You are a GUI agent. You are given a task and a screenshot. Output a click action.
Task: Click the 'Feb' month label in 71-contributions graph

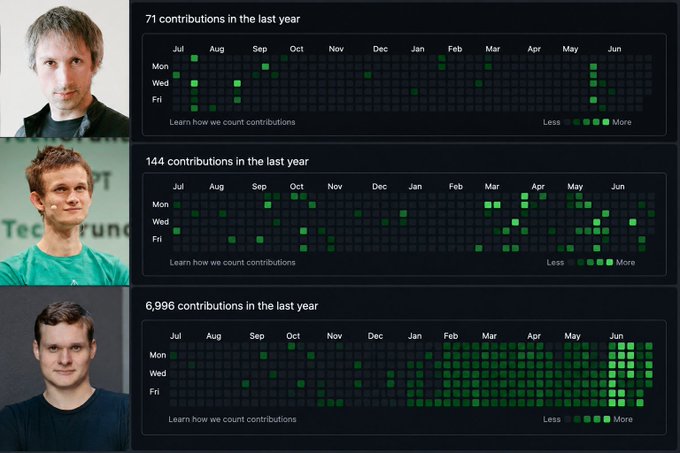click(x=455, y=49)
